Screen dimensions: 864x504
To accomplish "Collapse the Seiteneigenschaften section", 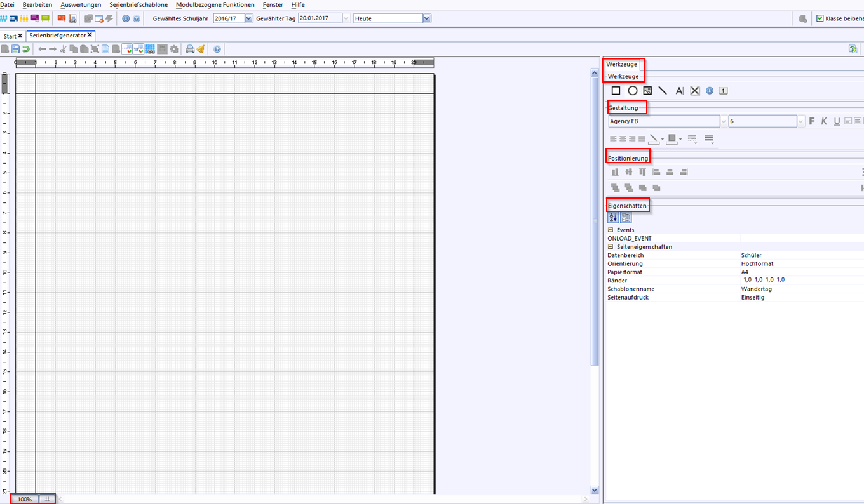I will tap(611, 247).
